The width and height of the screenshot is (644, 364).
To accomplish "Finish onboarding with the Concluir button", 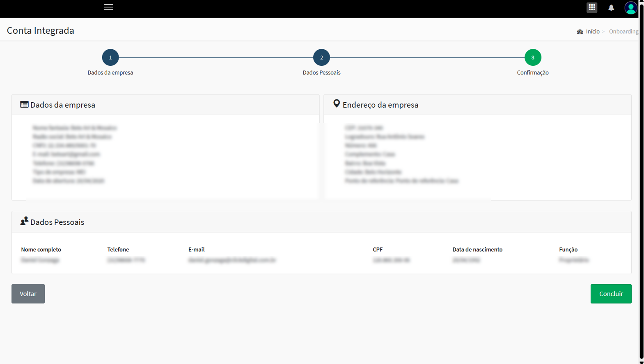I will coord(610,294).
